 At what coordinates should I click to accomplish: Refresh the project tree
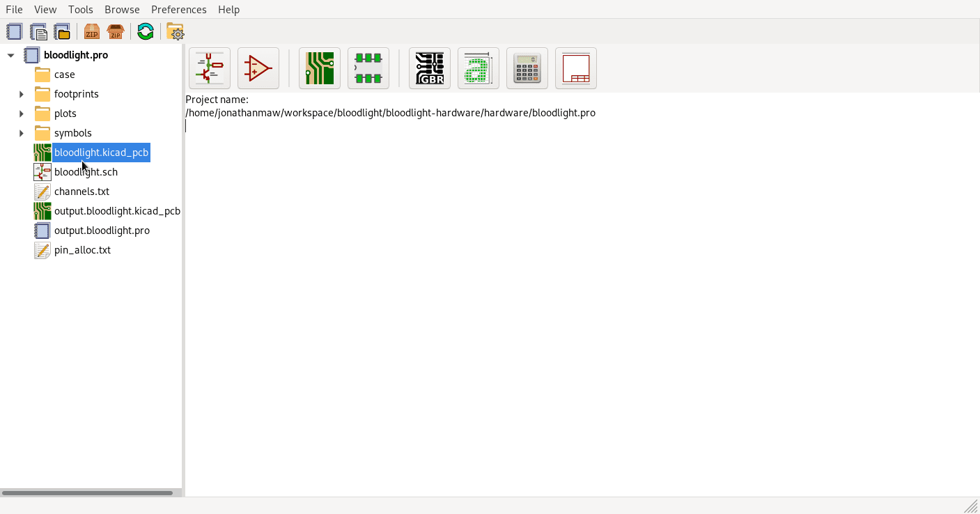pos(146,31)
